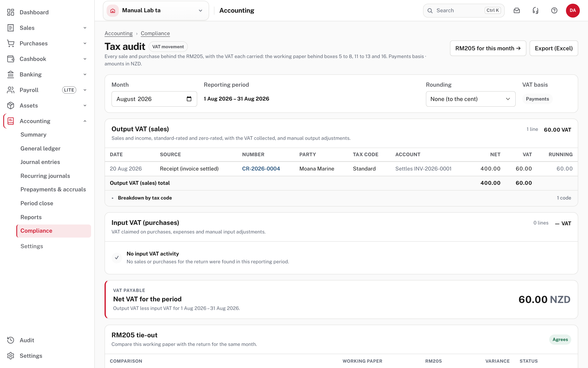Click the calendar icon in Month field
Image resolution: width=588 pixels, height=368 pixels.
tap(189, 99)
